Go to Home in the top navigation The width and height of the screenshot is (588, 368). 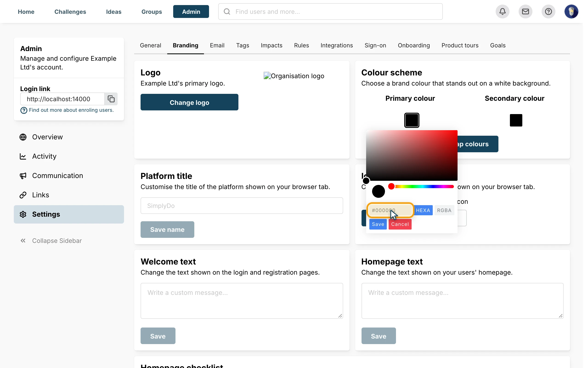pos(26,11)
